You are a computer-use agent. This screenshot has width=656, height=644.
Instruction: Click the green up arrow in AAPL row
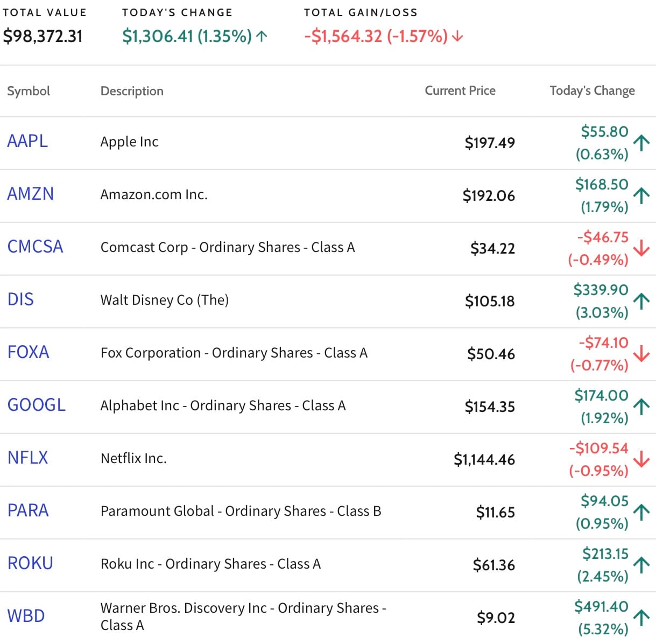(641, 143)
